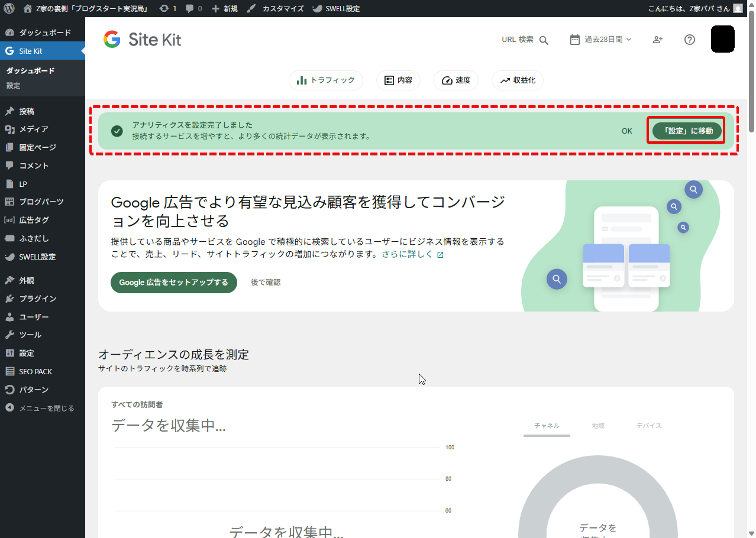Image resolution: width=756 pixels, height=538 pixels.
Task: Open site home 'Z家の裏側' link
Action: tap(85, 8)
